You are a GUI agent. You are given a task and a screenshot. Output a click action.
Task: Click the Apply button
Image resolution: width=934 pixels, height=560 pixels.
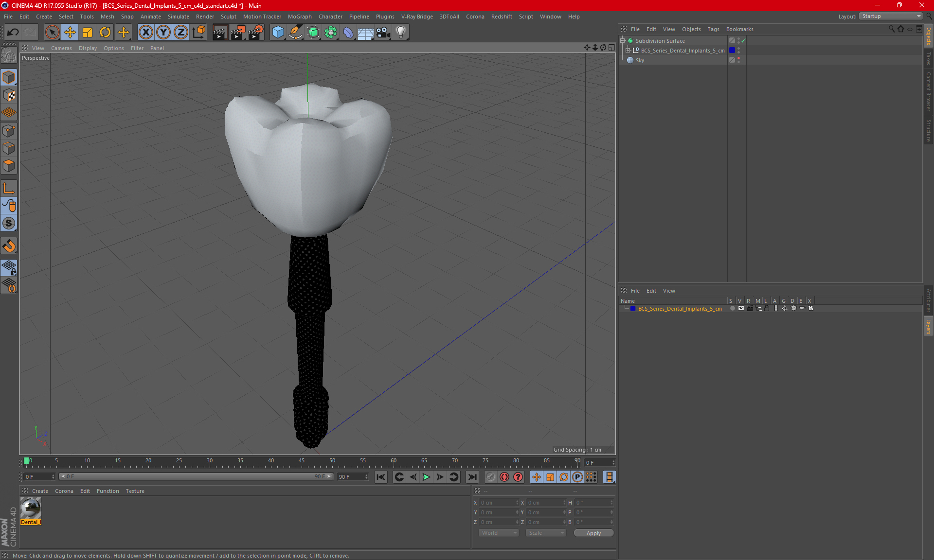point(593,533)
